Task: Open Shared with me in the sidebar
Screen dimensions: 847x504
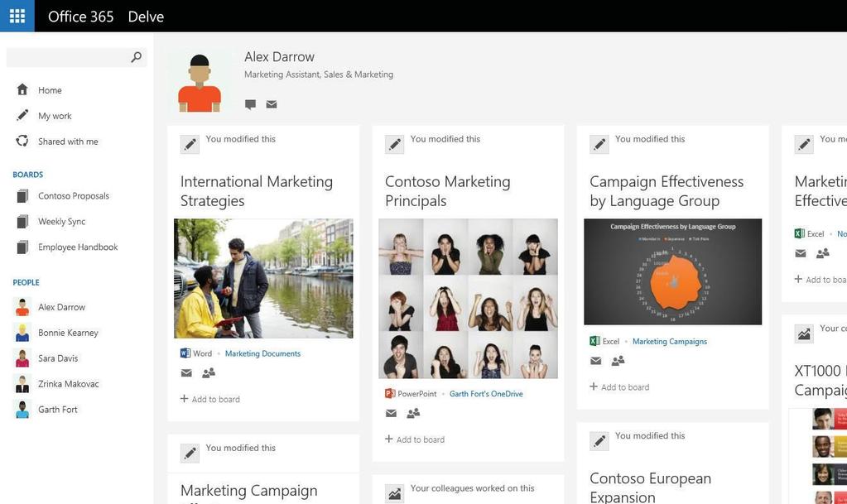Action: click(68, 142)
